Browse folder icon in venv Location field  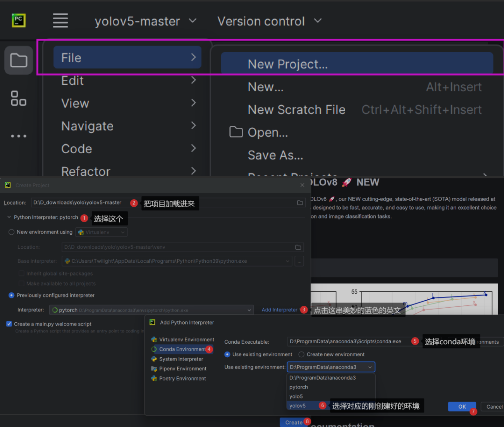click(298, 247)
